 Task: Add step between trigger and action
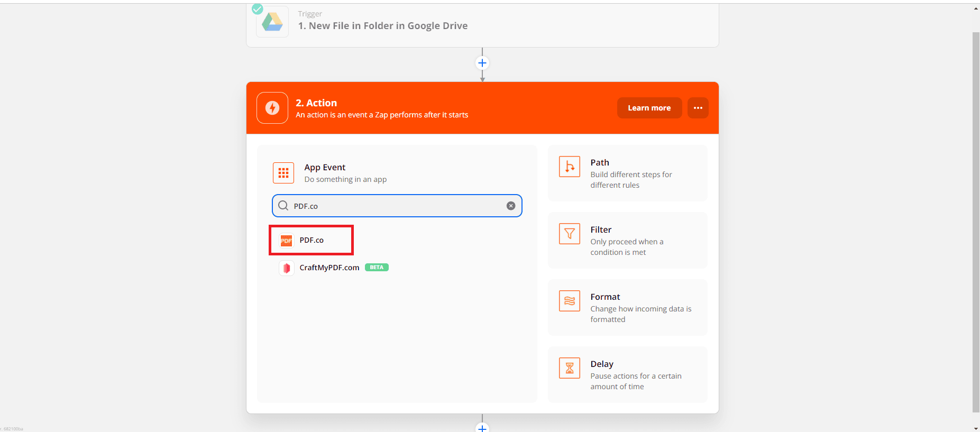coord(482,63)
